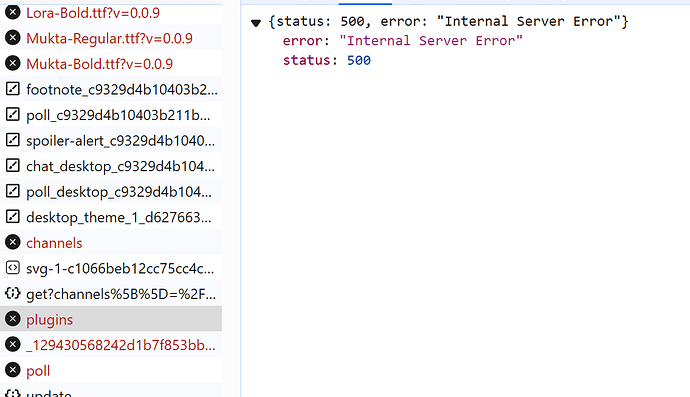Image resolution: width=690 pixels, height=397 pixels.
Task: Open the footnote_c9329d4b10403b2 request row
Action: 111,89
